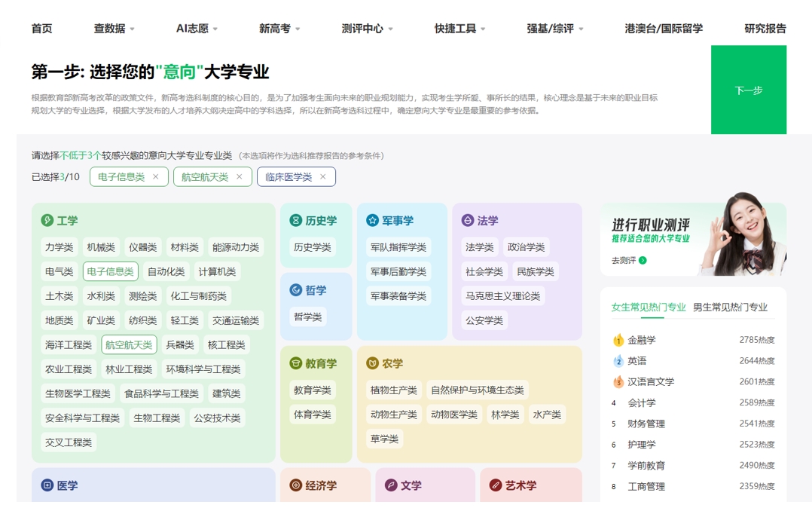
Task: Click the 医学 category icon
Action: coord(47,485)
